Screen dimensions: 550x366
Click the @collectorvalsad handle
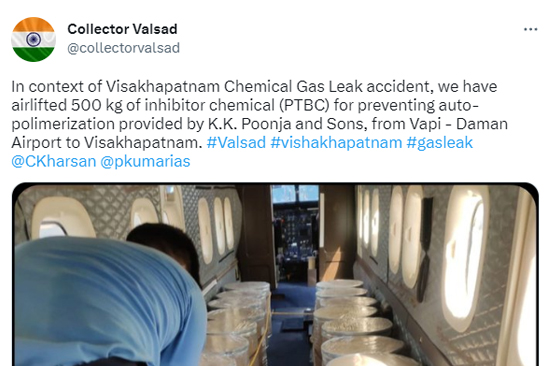click(x=123, y=48)
